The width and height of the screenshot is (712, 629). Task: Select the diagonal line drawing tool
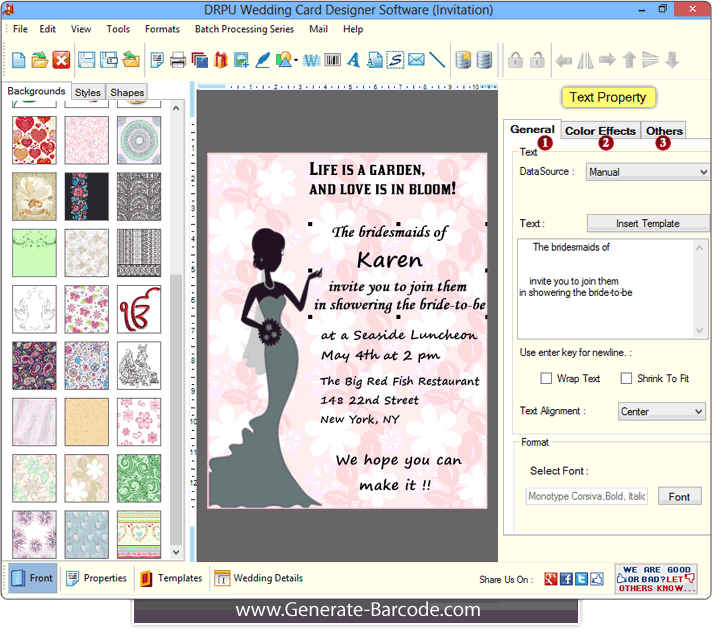coord(437,60)
